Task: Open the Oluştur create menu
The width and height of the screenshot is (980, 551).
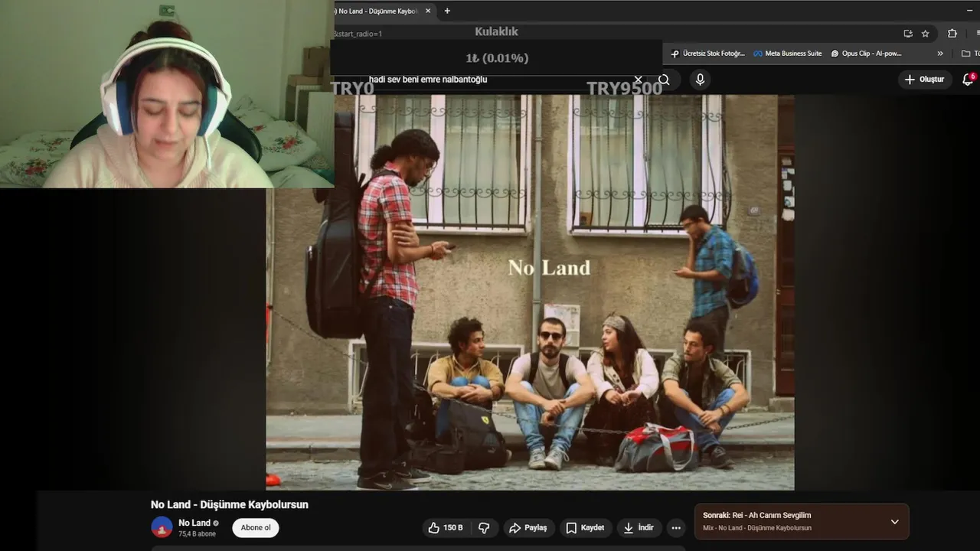Action: click(x=924, y=80)
